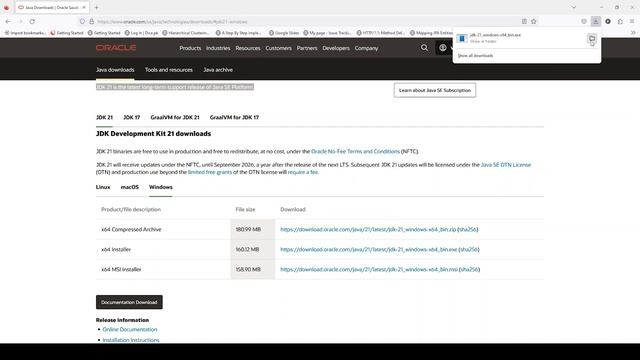The height and width of the screenshot is (360, 640).
Task: Click the Downloads toolbar button
Action: pyautogui.click(x=596, y=22)
